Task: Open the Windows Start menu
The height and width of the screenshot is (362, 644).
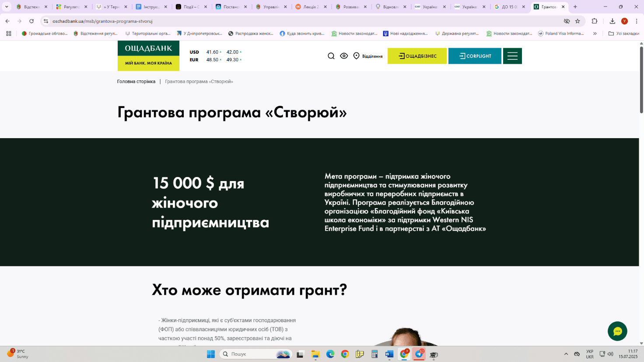Action: point(211,354)
